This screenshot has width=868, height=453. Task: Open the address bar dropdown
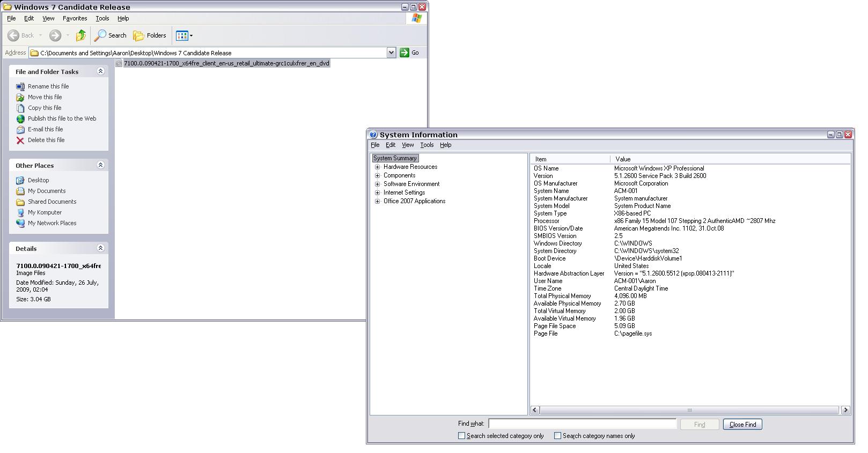pyautogui.click(x=391, y=53)
